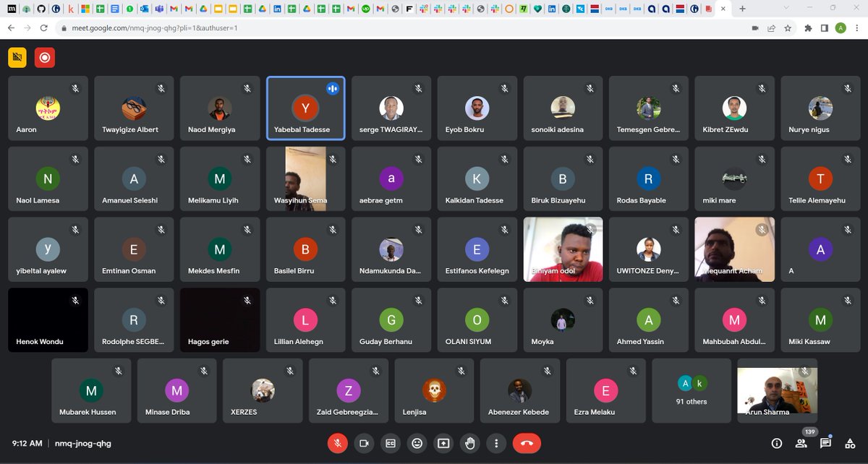Turn on closed captions
Viewport: 868px width, 464px height.
(391, 443)
